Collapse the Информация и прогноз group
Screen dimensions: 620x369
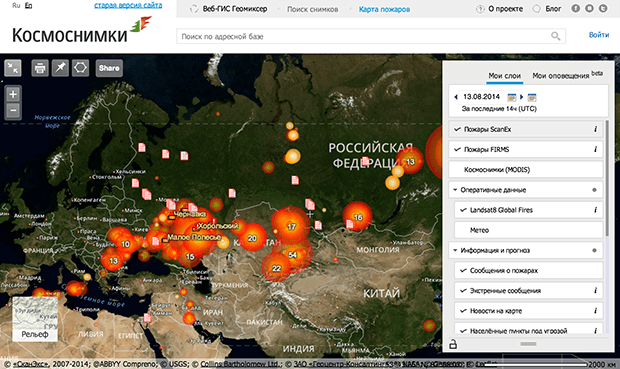[x=455, y=250]
